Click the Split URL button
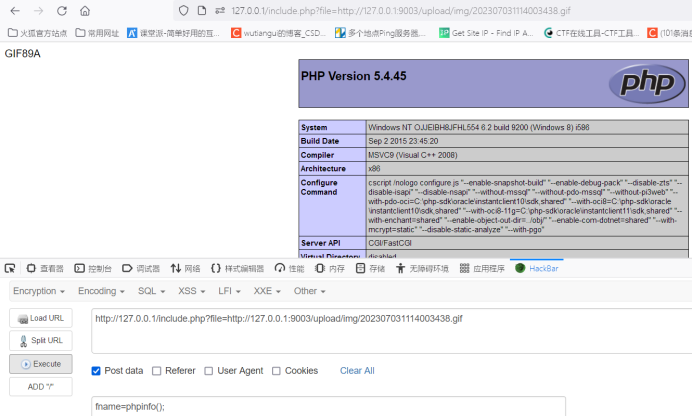This screenshot has height=416, width=692. pyautogui.click(x=41, y=341)
